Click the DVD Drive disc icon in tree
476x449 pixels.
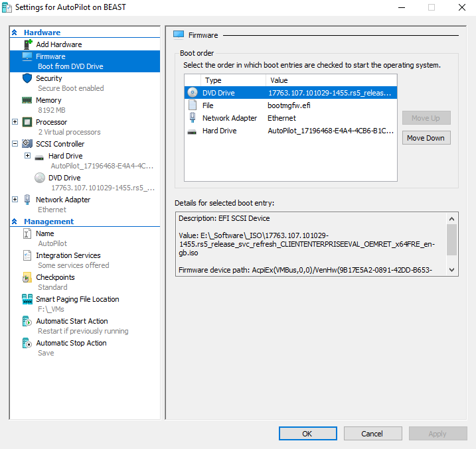click(x=40, y=178)
